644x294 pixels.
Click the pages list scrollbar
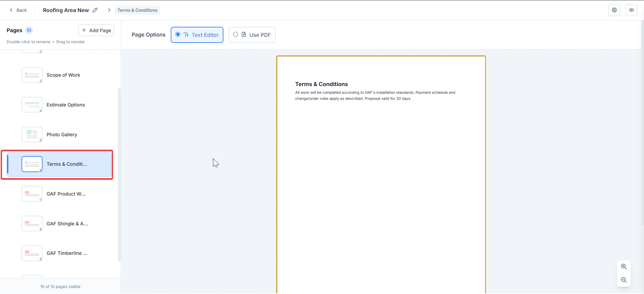(119, 175)
